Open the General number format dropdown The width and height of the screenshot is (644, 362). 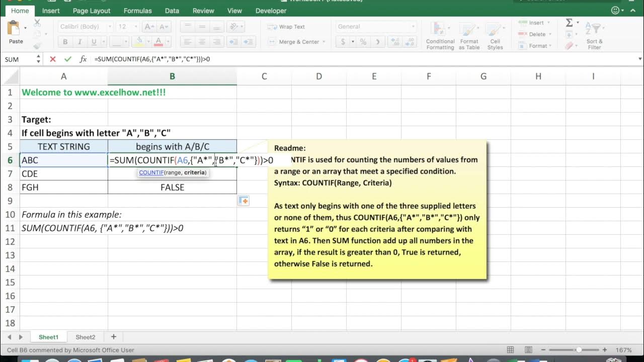[x=413, y=27]
